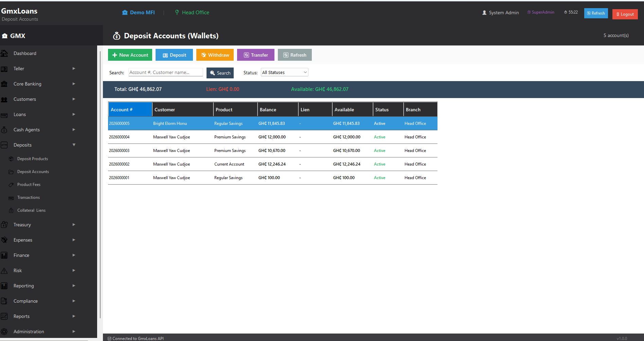Open Deposit Accounts menu item
Image resolution: width=644 pixels, height=341 pixels.
[33, 172]
